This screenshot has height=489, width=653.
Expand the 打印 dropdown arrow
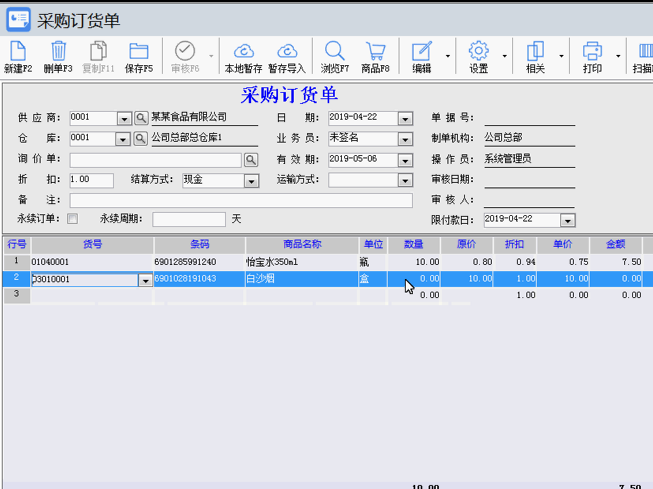[618, 56]
